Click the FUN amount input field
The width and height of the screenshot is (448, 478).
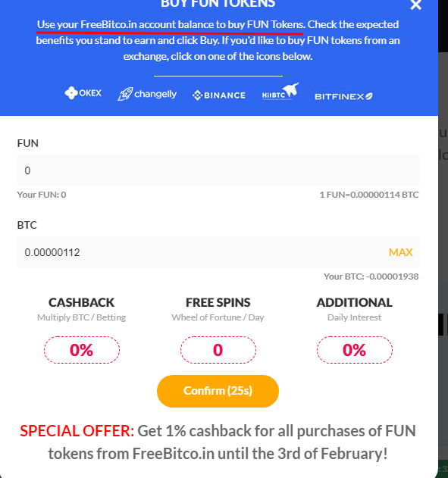[x=218, y=170]
